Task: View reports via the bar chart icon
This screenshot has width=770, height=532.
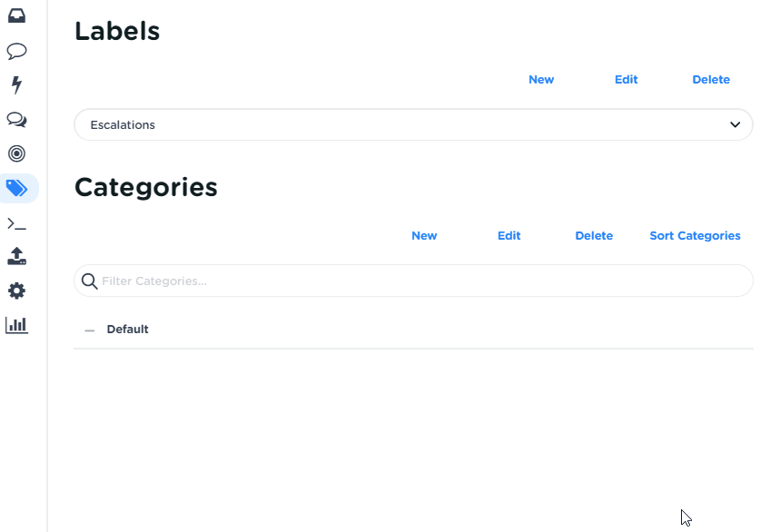Action: (16, 324)
